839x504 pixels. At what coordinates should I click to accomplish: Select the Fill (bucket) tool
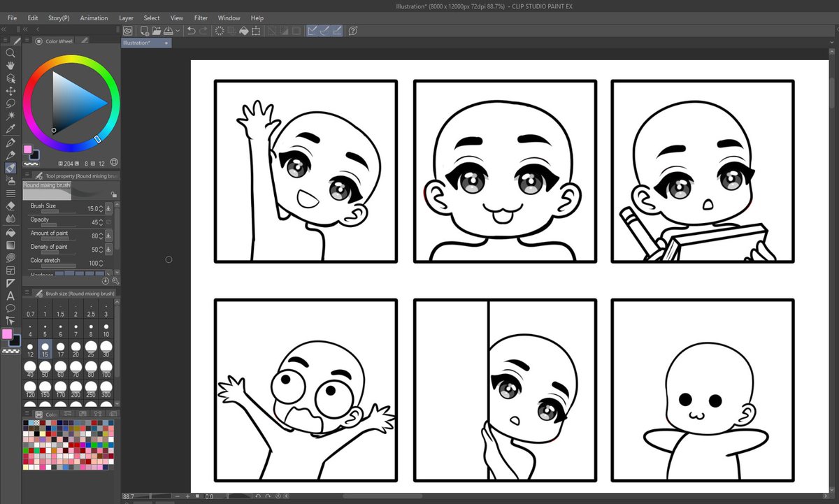click(x=10, y=233)
